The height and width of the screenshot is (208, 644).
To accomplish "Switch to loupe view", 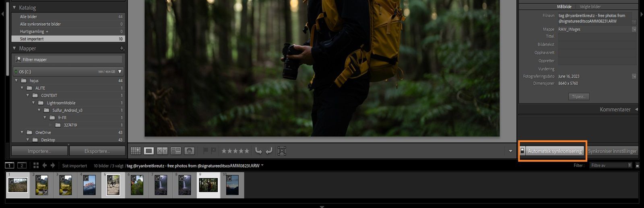I will click(x=149, y=151).
